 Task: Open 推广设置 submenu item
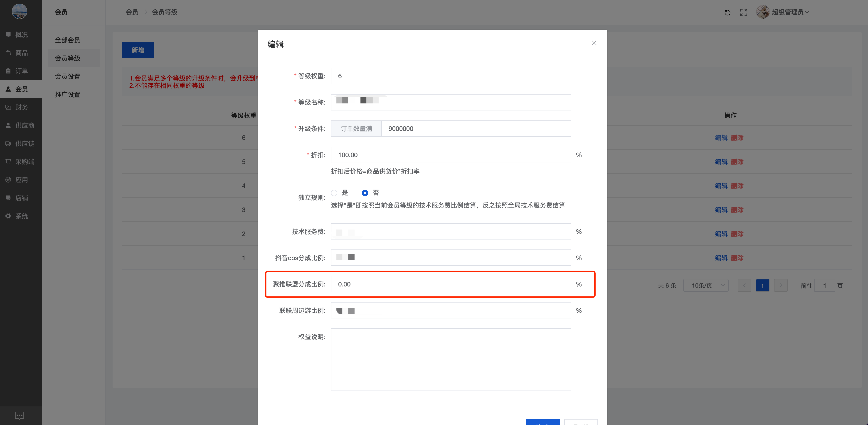pos(67,95)
